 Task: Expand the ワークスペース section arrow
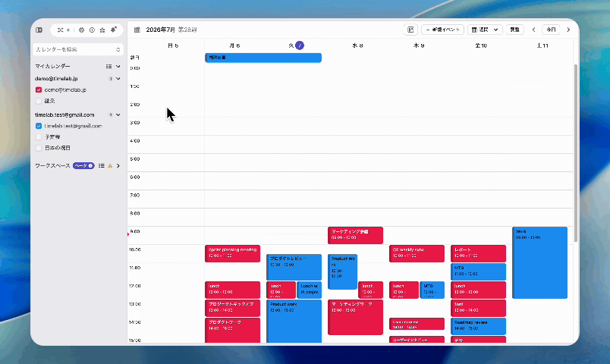click(118, 165)
